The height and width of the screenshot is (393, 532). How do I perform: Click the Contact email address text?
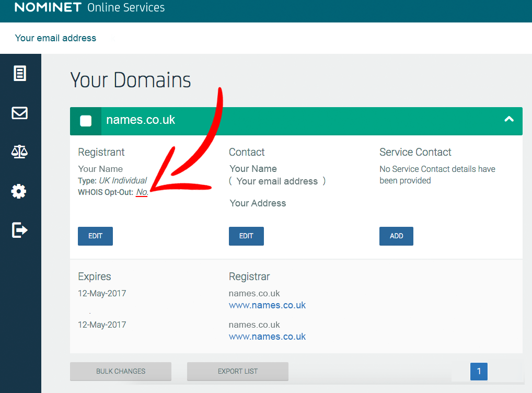(x=277, y=181)
